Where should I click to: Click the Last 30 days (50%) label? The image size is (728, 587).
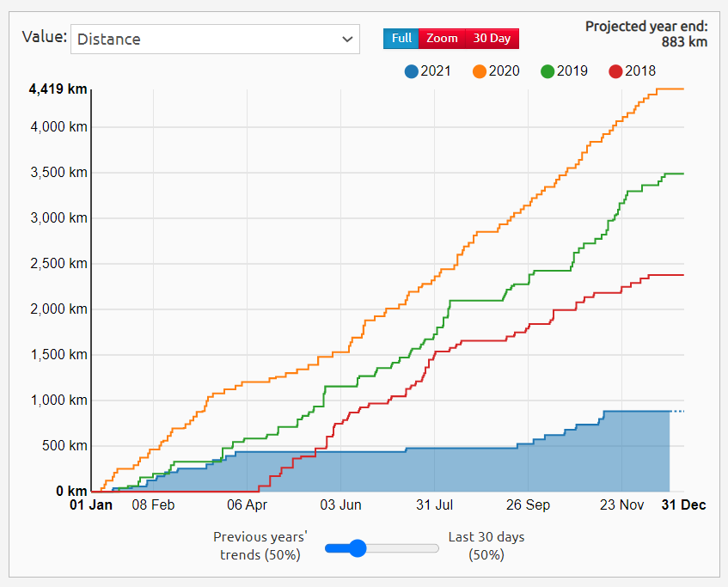pos(486,546)
